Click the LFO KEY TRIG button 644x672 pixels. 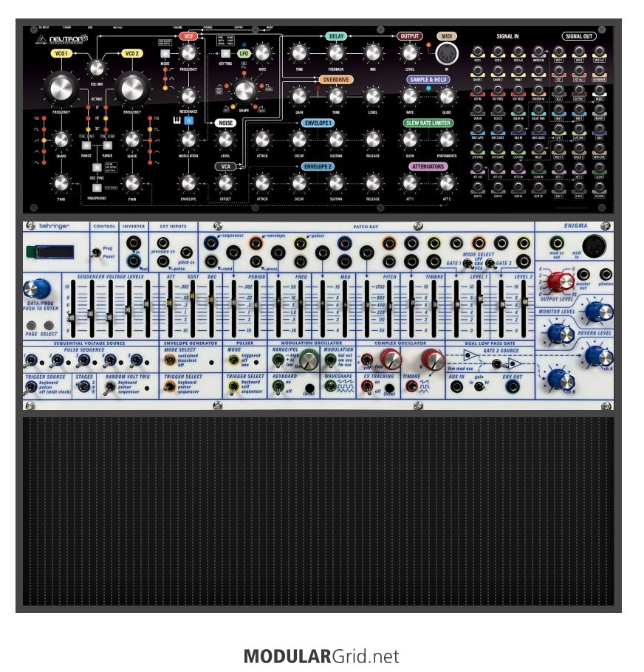(x=225, y=54)
